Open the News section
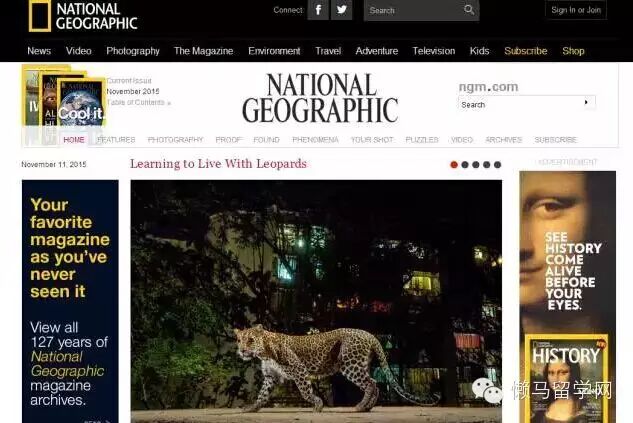Screen dimensions: 633x423 coord(39,51)
